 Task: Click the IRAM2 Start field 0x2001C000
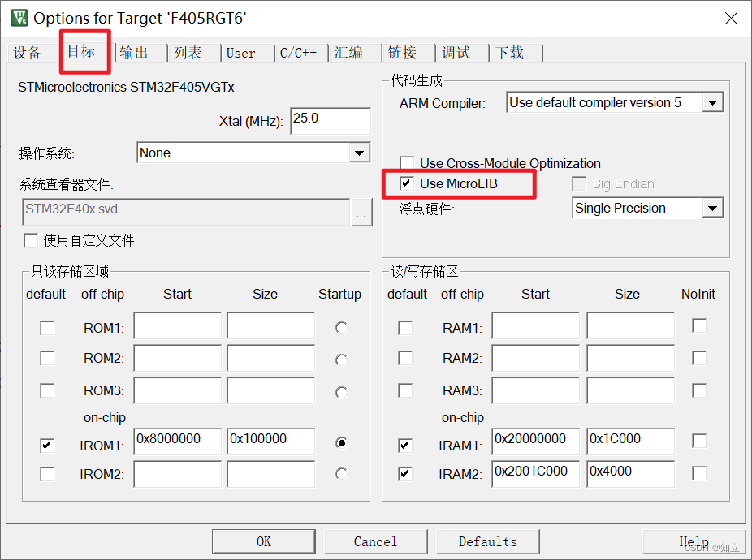coord(536,474)
